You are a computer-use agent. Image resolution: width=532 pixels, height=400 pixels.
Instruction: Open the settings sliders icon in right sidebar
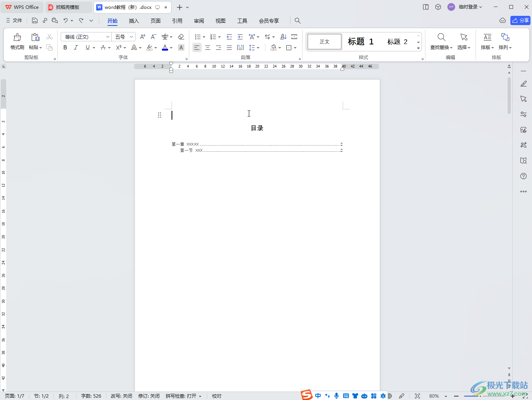pos(524,114)
